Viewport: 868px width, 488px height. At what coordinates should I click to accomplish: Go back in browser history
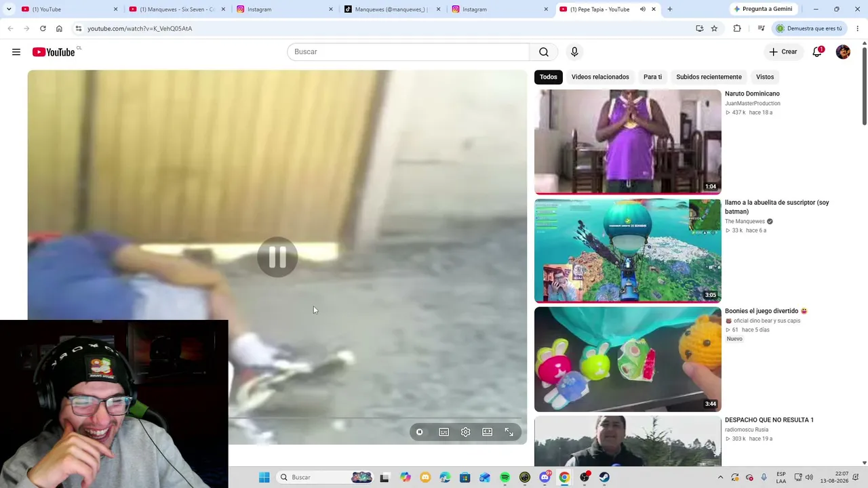tap(10, 28)
